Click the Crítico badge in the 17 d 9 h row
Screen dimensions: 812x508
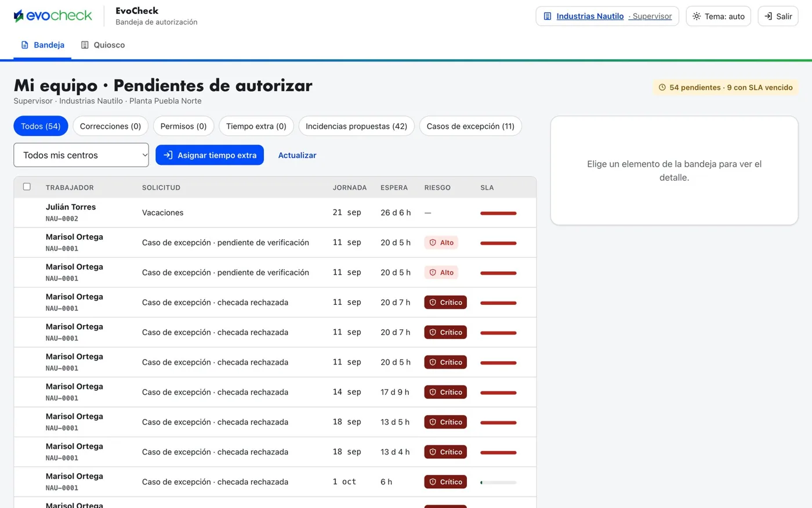pyautogui.click(x=445, y=392)
